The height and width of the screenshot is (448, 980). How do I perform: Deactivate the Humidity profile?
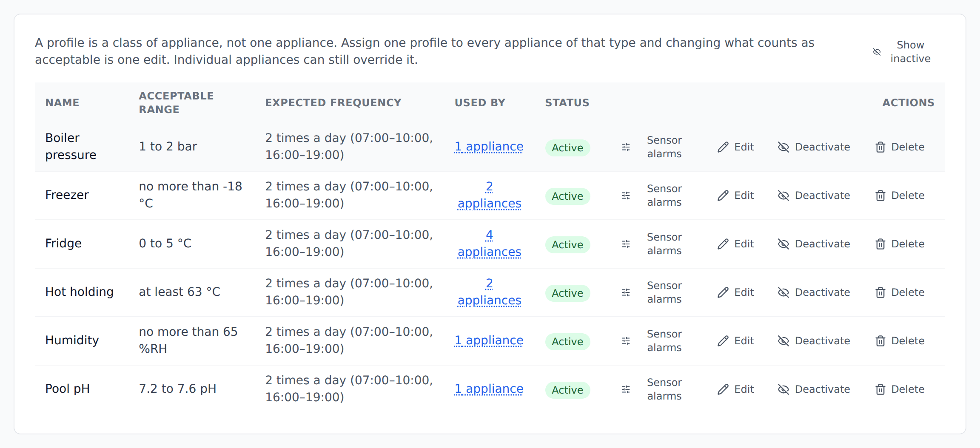tap(814, 341)
